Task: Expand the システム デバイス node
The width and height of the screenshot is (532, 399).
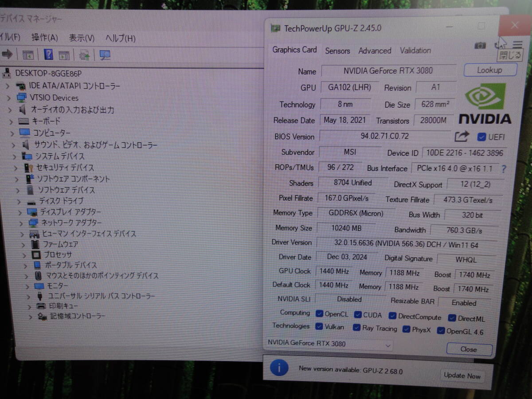Action: [x=15, y=156]
